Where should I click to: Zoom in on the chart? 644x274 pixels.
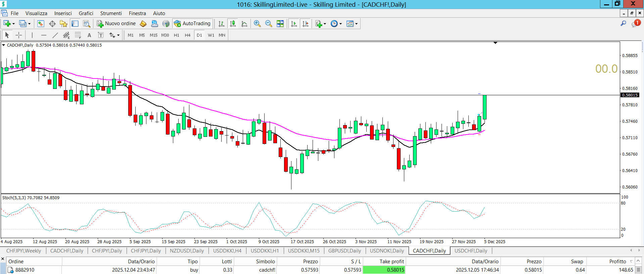coord(257,23)
